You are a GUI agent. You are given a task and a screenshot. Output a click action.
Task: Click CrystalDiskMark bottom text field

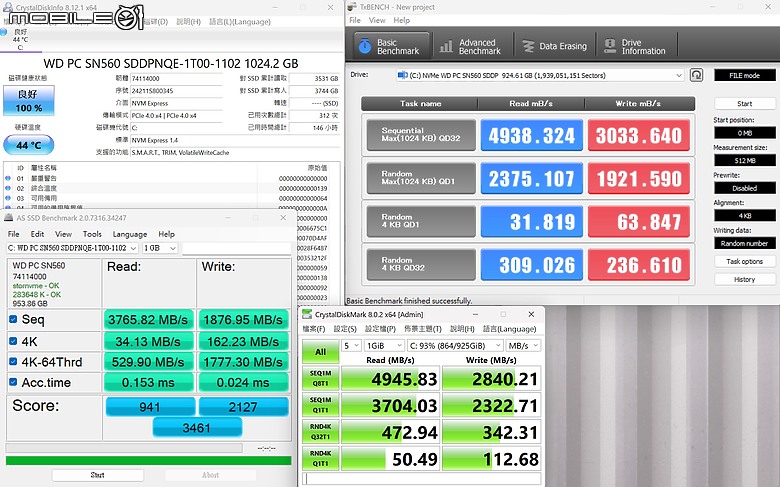click(x=421, y=479)
